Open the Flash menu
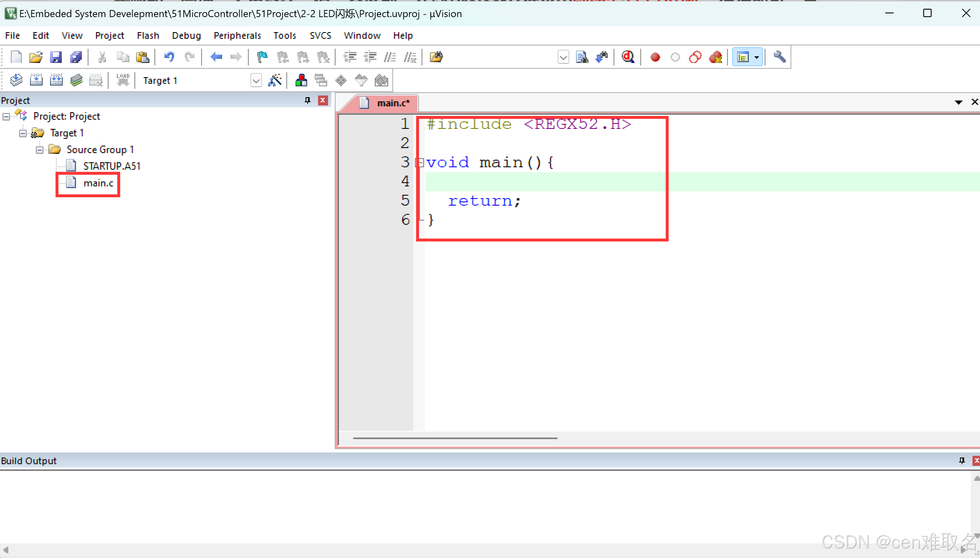Image resolution: width=980 pixels, height=558 pixels. (x=148, y=35)
